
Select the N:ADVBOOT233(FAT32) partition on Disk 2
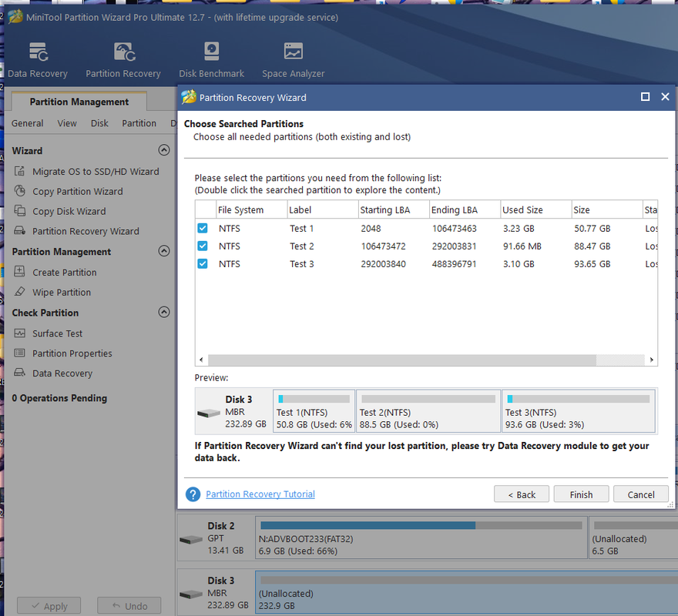[x=421, y=537]
